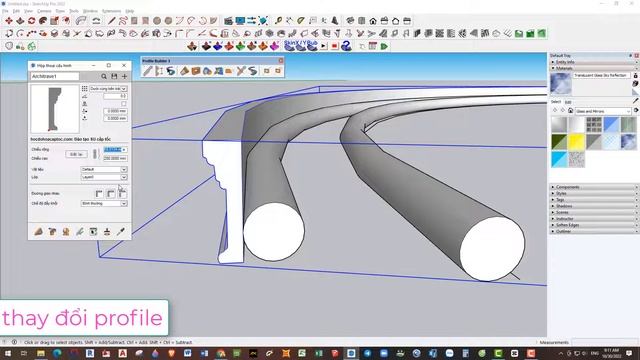Click the search magnifier in profile dialog
The height and width of the screenshot is (360, 640).
click(x=104, y=76)
